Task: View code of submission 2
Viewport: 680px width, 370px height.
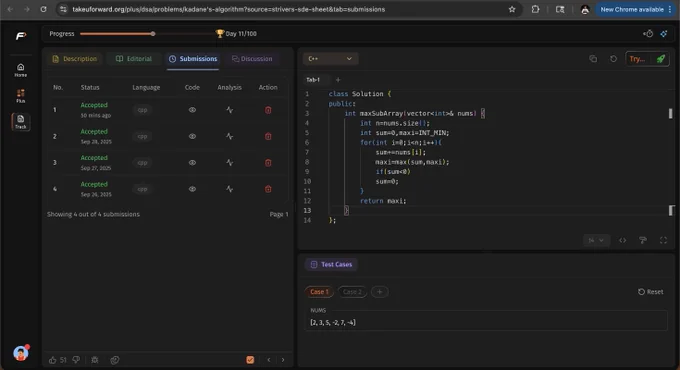Action: click(192, 137)
